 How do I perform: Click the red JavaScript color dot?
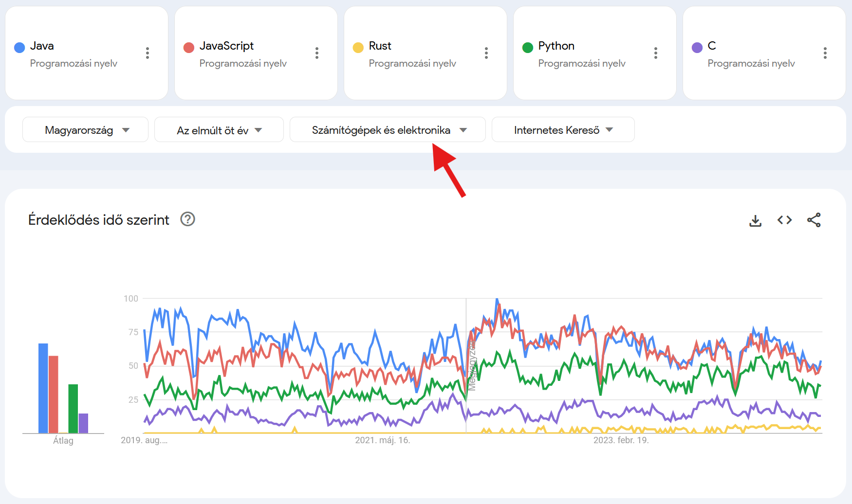189,47
